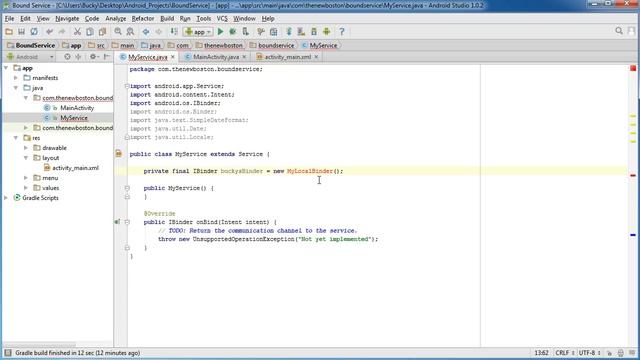
Task: Click the UTF-8 encoding in status bar
Action: (x=589, y=353)
